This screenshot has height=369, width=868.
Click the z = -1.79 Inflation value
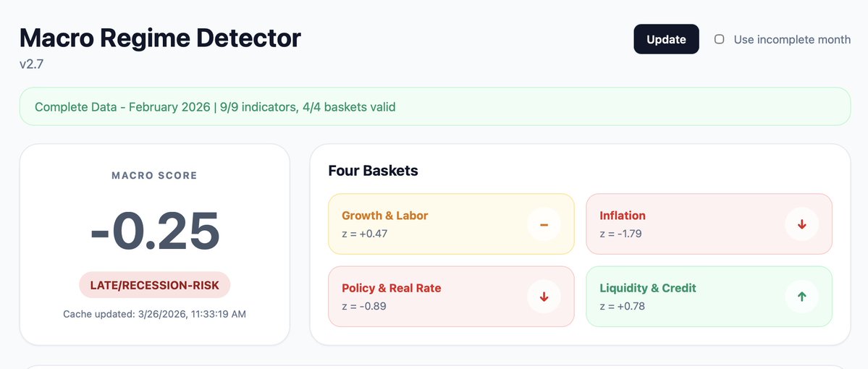click(x=620, y=234)
